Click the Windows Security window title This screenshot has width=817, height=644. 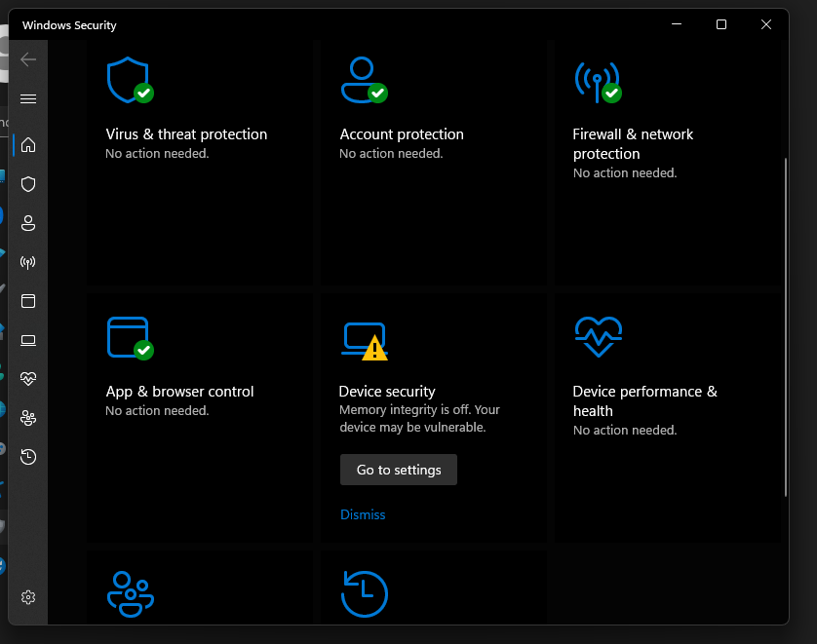click(69, 25)
